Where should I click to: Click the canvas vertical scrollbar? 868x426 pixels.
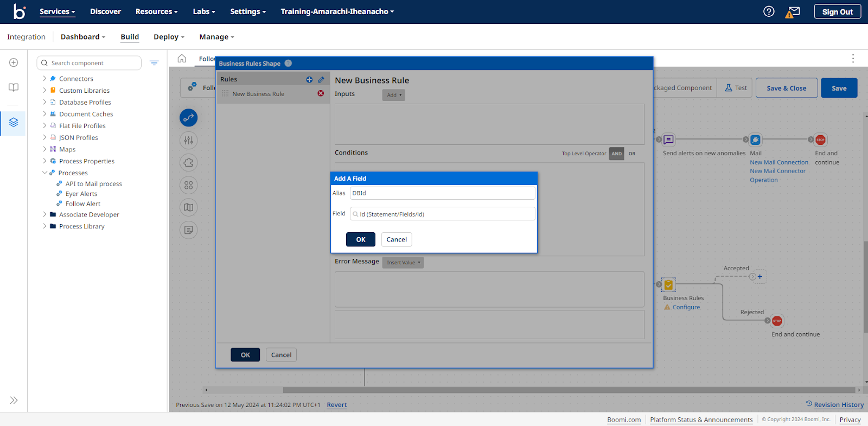click(866, 287)
